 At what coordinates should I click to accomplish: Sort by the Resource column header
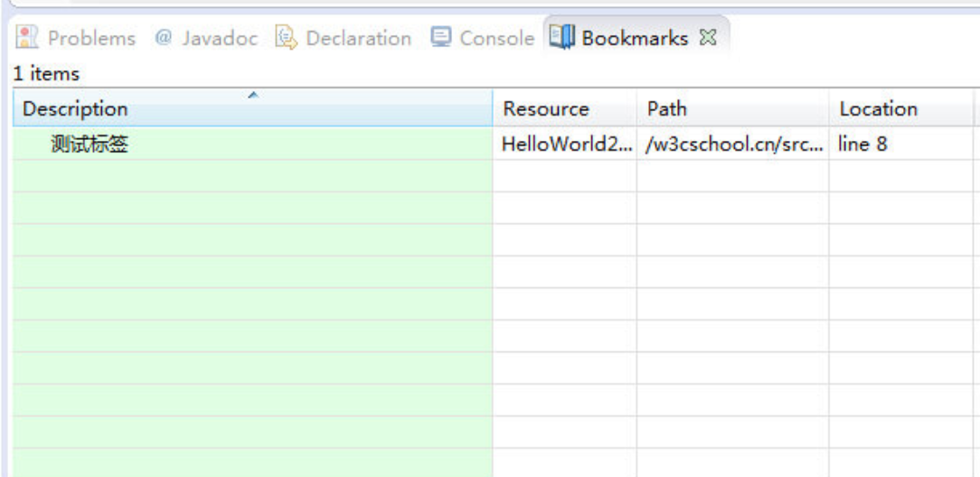(x=565, y=108)
